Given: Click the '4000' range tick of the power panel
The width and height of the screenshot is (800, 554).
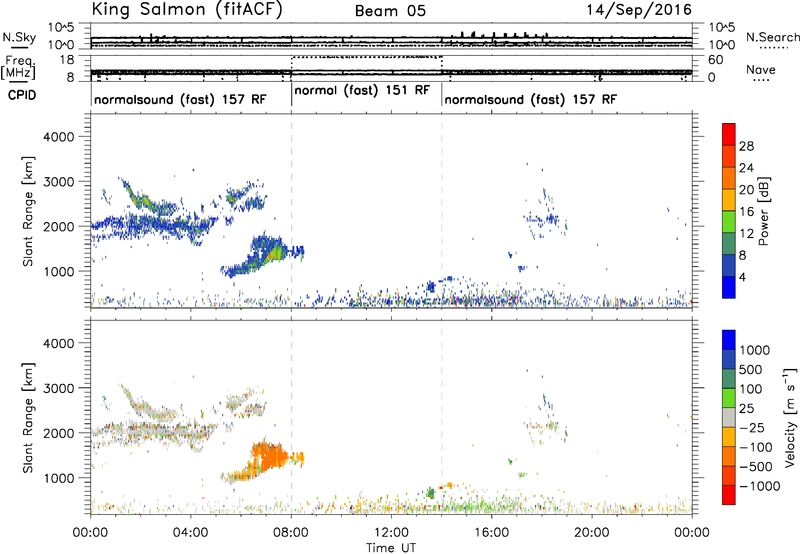Looking at the screenshot, I should coord(58,137).
